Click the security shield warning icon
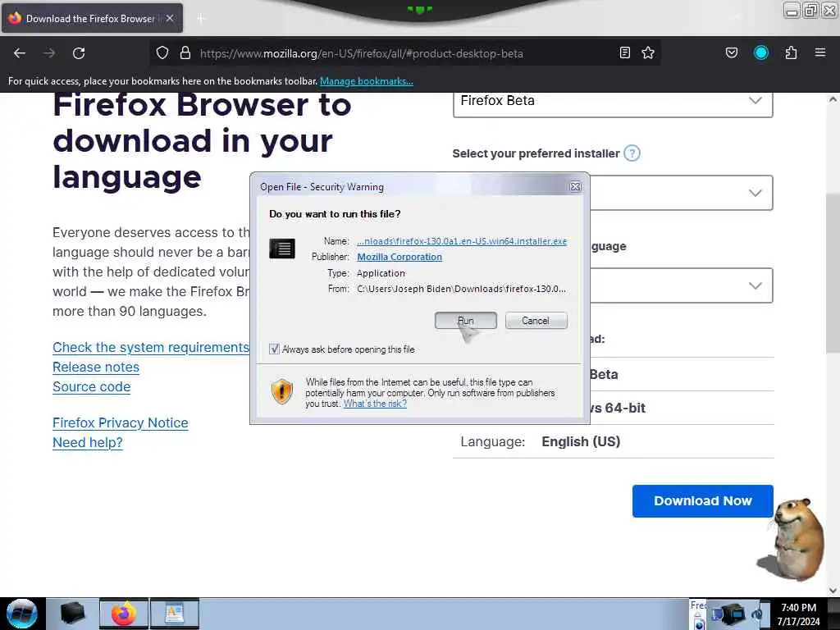This screenshot has width=840, height=630. pyautogui.click(x=282, y=391)
